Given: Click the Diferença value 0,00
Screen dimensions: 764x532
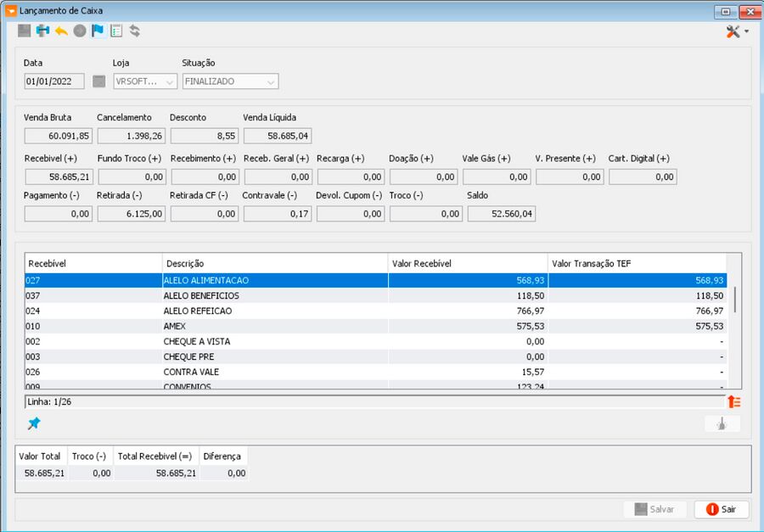Looking at the screenshot, I should [x=224, y=473].
